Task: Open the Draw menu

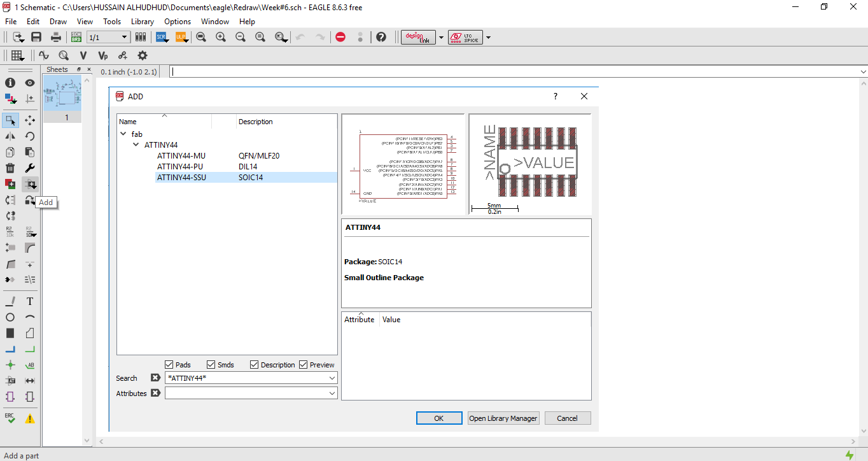Action: (58, 22)
